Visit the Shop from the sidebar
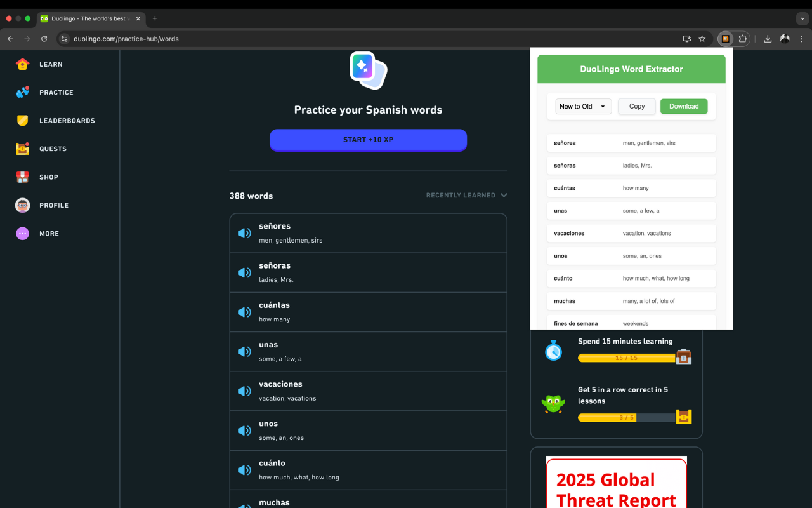Image resolution: width=812 pixels, height=508 pixels. [37, 177]
